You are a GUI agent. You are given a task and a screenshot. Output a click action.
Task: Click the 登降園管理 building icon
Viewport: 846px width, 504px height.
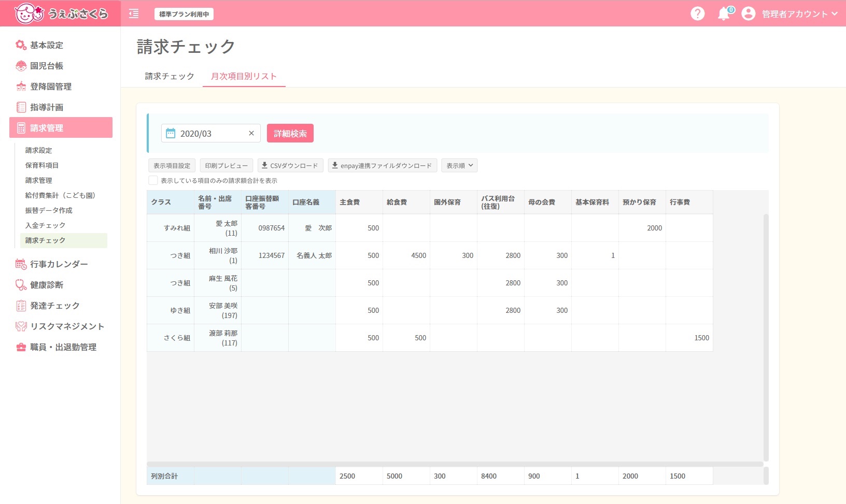tap(21, 87)
